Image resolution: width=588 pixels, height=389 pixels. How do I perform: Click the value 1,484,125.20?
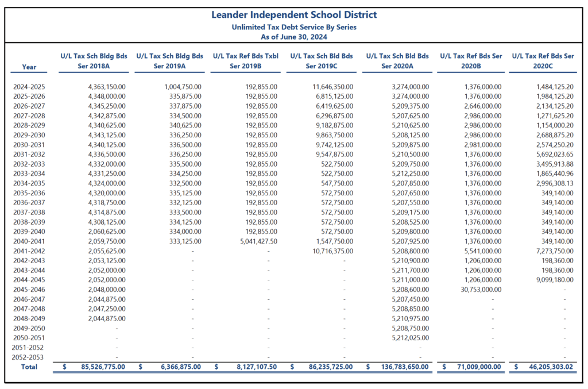[x=555, y=87]
